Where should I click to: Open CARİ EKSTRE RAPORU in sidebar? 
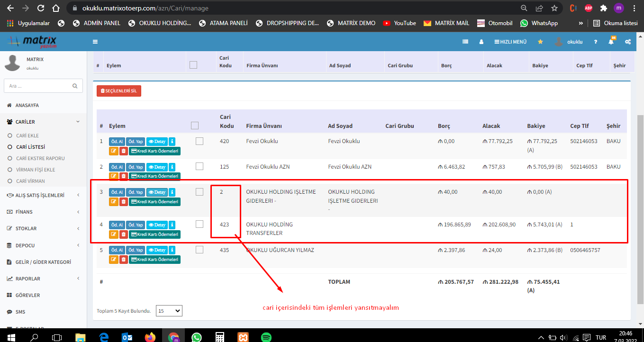point(40,158)
